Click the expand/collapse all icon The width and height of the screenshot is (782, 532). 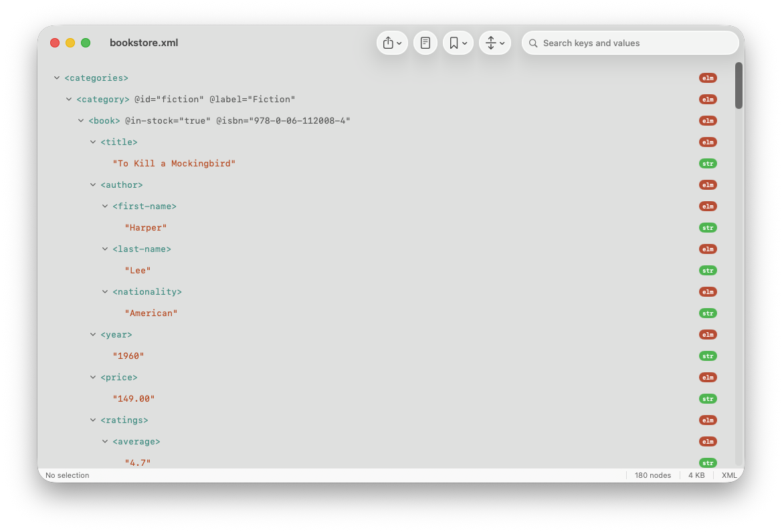[x=492, y=42]
